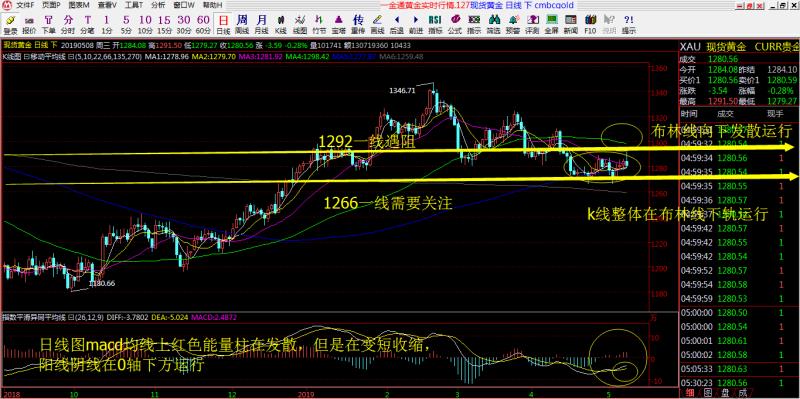This screenshot has width=800, height=399.
Task: Select the 竹节 bar chart icon
Action: 319,24
